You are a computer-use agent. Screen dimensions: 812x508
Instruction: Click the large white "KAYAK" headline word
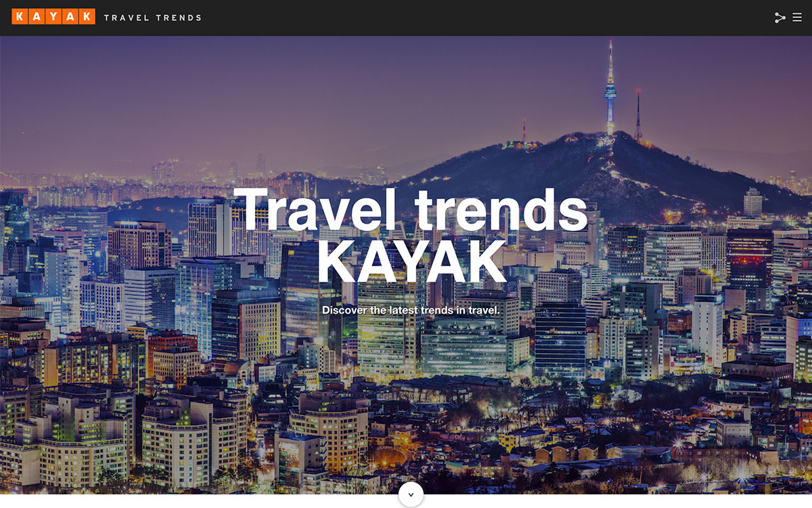click(x=411, y=260)
